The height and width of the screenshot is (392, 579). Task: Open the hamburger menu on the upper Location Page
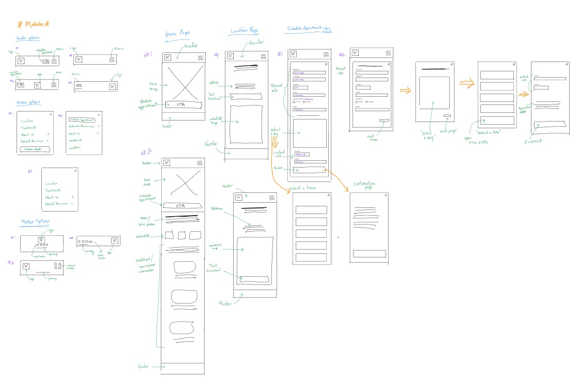[x=263, y=56]
